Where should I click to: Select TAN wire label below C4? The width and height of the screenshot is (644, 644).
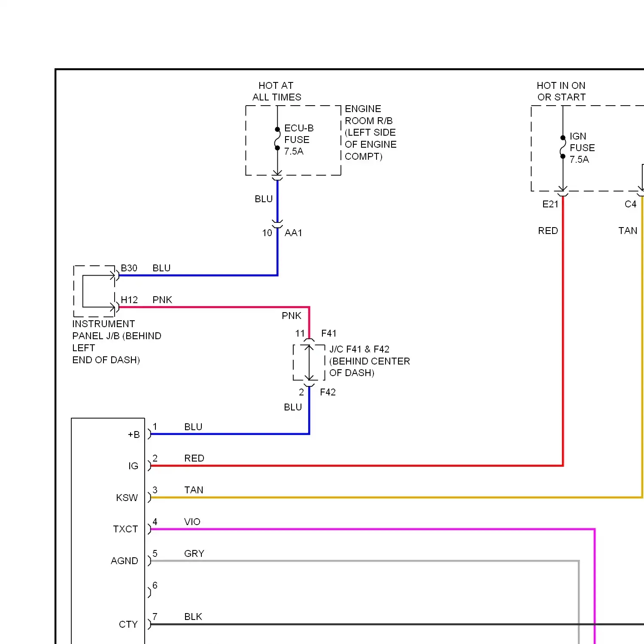(x=628, y=231)
